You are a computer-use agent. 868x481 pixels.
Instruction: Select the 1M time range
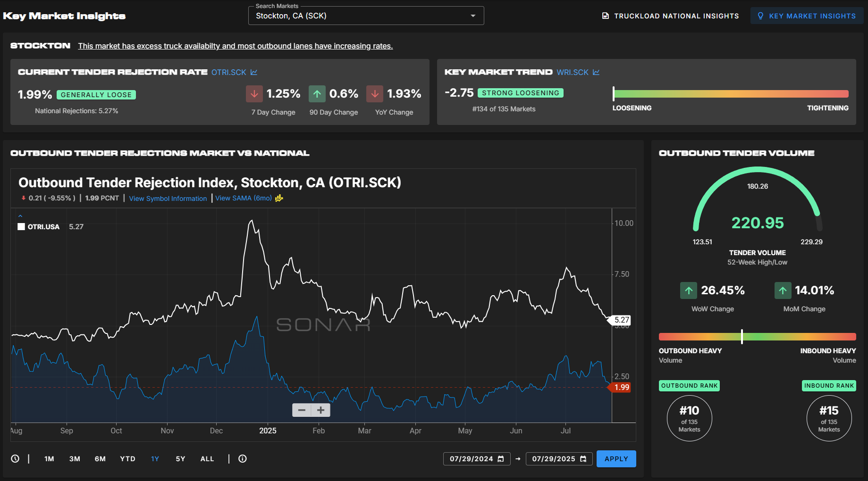pos(49,459)
